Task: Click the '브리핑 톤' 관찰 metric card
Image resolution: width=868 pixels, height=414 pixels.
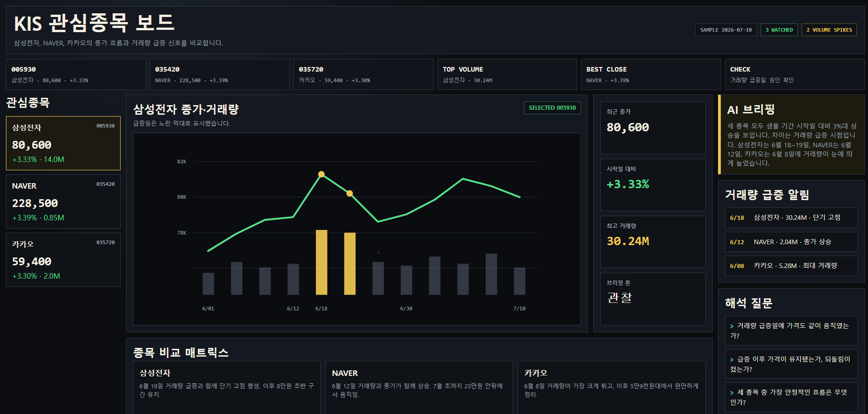Action: click(x=653, y=299)
